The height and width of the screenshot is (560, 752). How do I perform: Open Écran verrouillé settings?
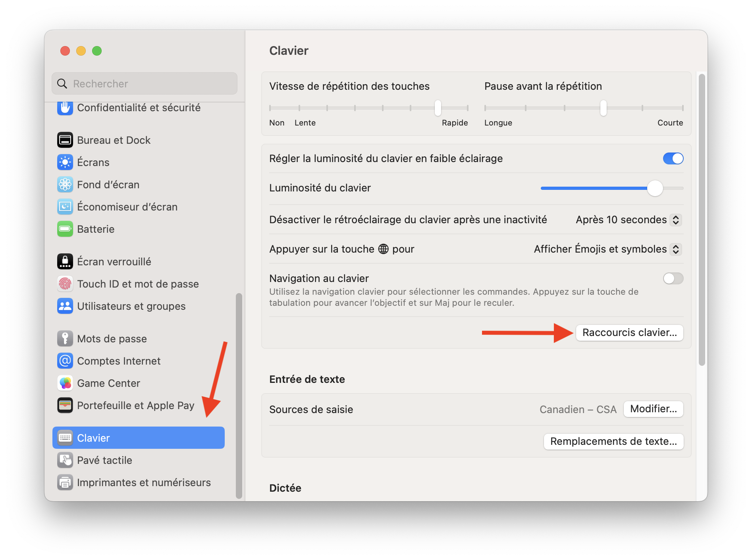point(139,262)
